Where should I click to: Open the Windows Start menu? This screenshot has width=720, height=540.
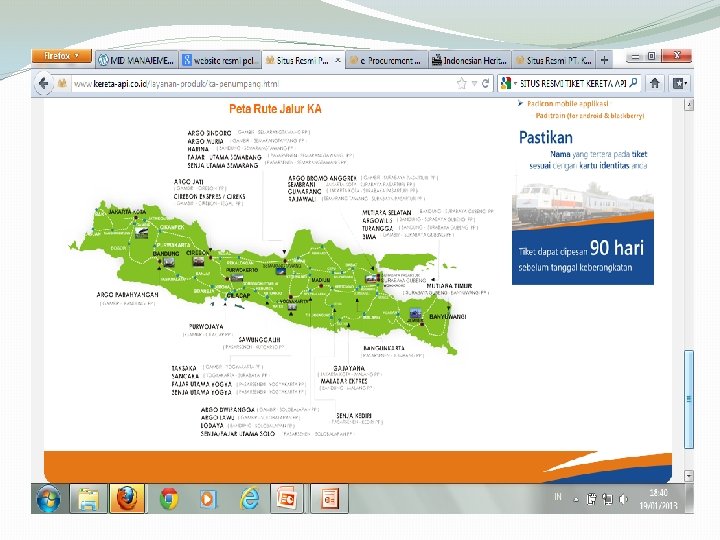48,499
